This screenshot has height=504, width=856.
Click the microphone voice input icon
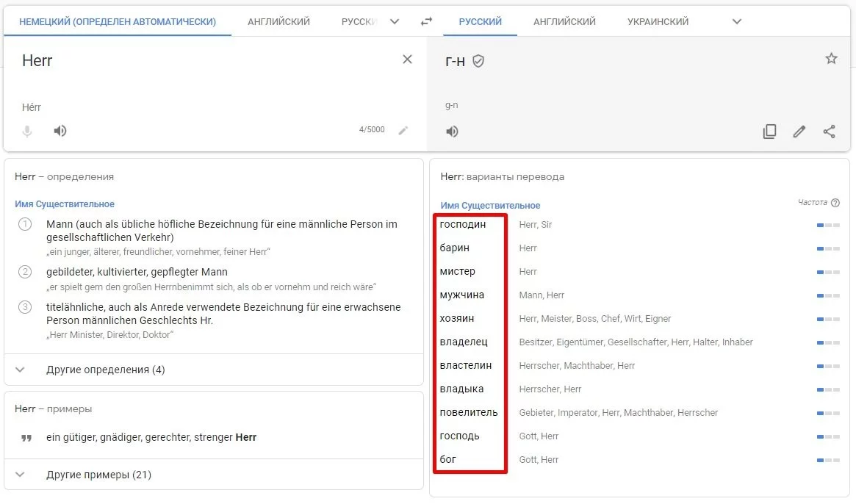tap(27, 131)
